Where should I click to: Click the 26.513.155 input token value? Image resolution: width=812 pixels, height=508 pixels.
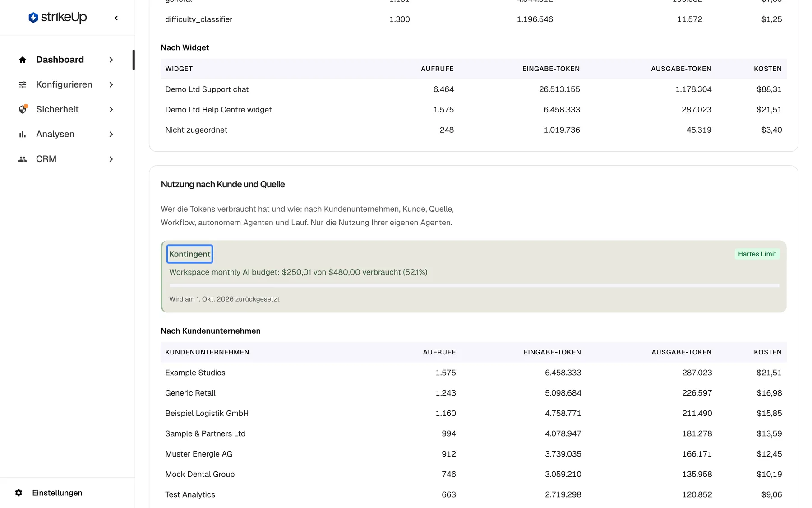(559, 89)
